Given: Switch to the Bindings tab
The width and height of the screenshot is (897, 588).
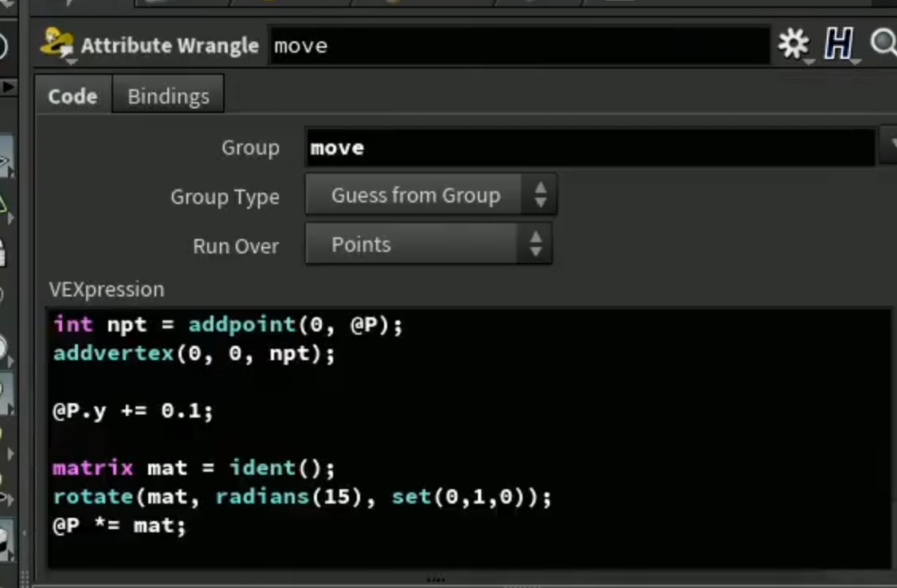Looking at the screenshot, I should [168, 95].
